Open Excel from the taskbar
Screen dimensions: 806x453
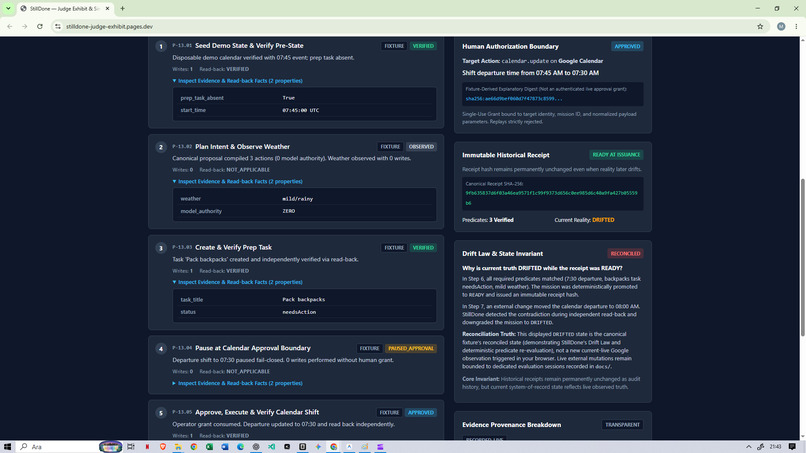[209, 447]
